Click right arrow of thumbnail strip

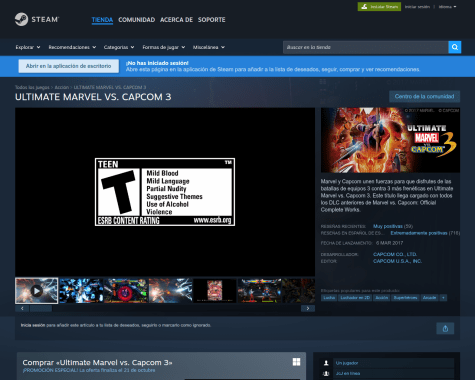pos(308,308)
